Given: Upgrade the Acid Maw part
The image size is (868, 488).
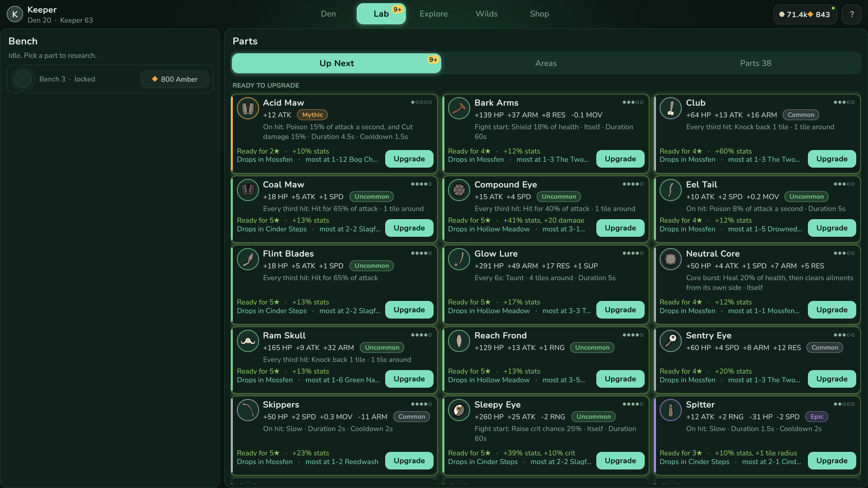Looking at the screenshot, I should (x=409, y=159).
